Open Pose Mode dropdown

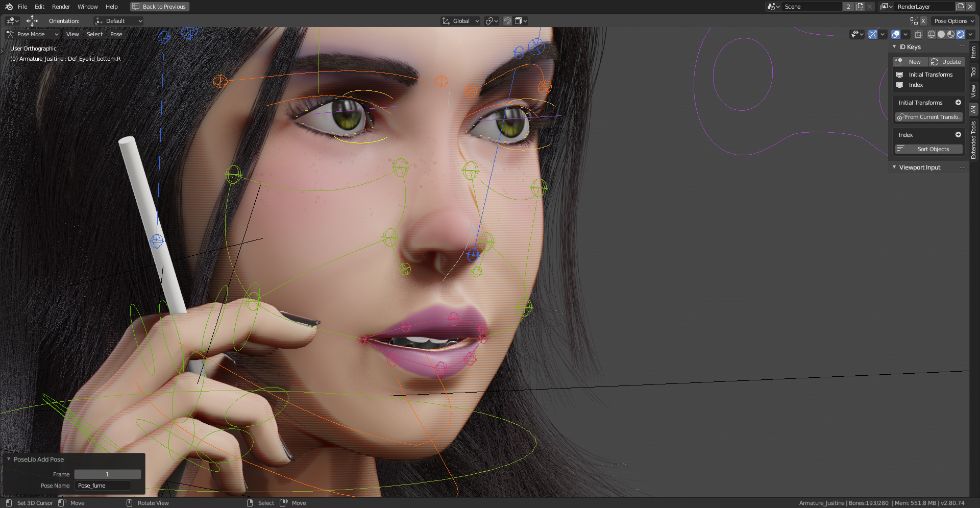(x=33, y=34)
